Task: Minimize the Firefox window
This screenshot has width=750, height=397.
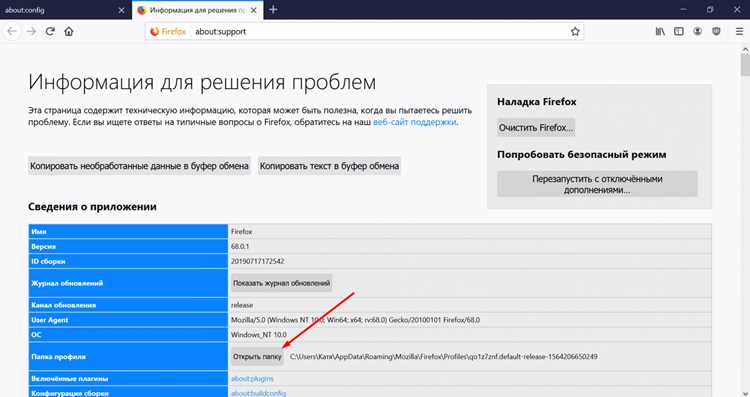Action: [684, 10]
